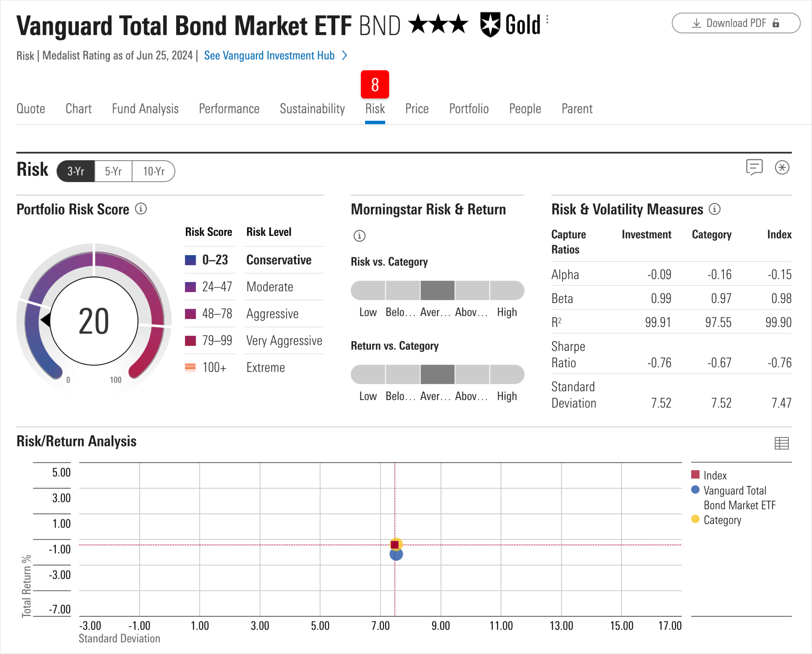Select the 3-Yr risk period
The width and height of the screenshot is (812, 654).
[76, 171]
